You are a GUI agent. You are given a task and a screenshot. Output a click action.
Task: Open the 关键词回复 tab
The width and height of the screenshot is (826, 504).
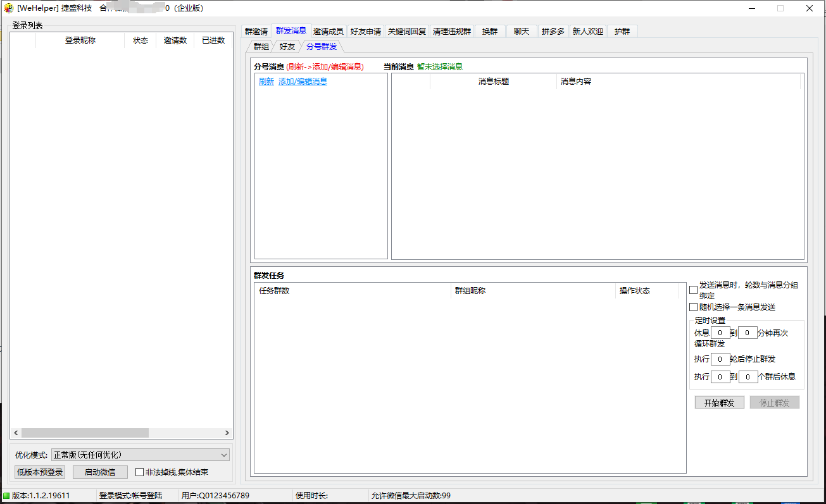pos(407,32)
